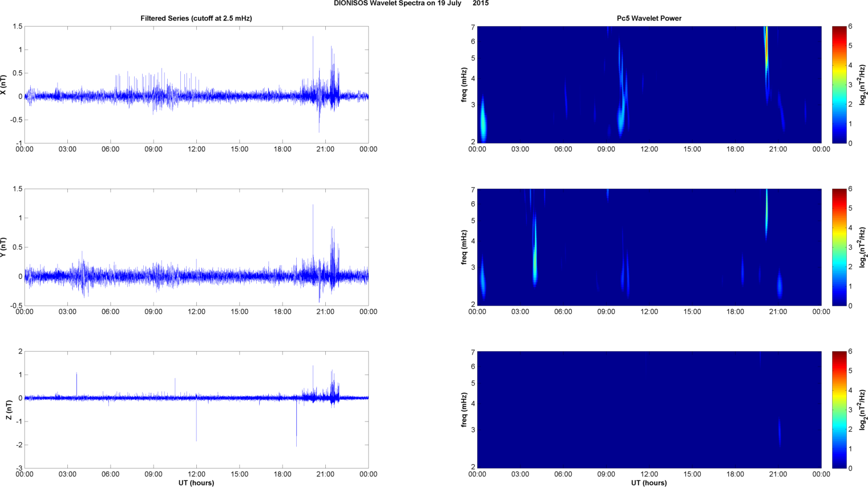Click 'freq (mHz)' label of the middle spectrogram

pos(465,247)
